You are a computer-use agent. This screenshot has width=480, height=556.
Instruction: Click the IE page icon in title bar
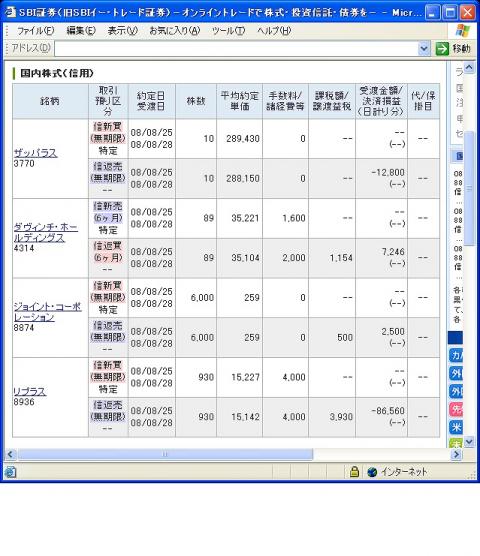(x=11, y=13)
